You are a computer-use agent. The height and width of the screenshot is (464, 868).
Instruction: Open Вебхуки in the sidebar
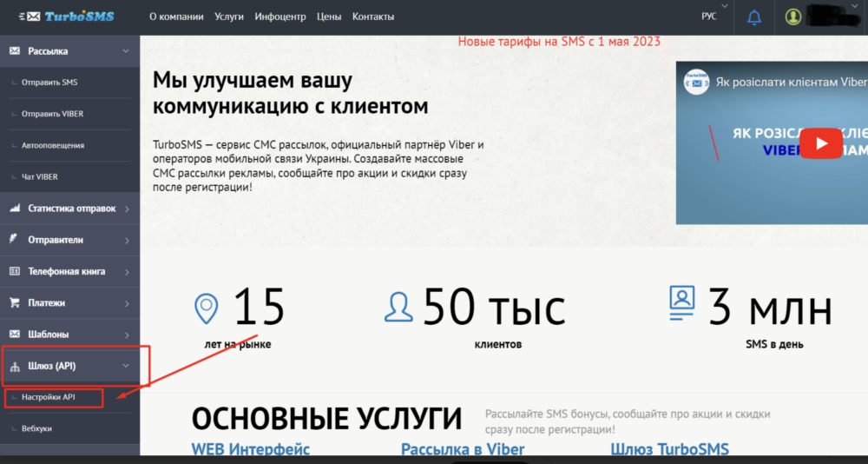click(37, 428)
